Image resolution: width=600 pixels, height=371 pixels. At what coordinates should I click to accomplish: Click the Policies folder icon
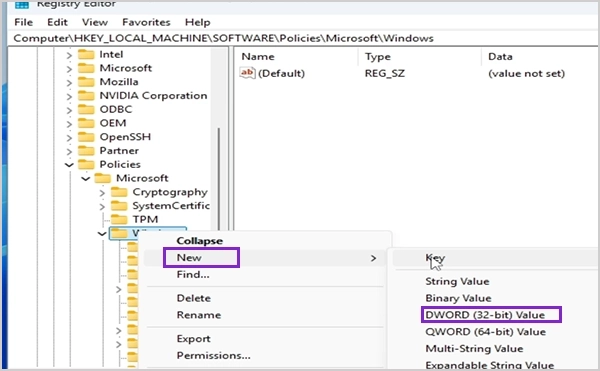[86, 164]
